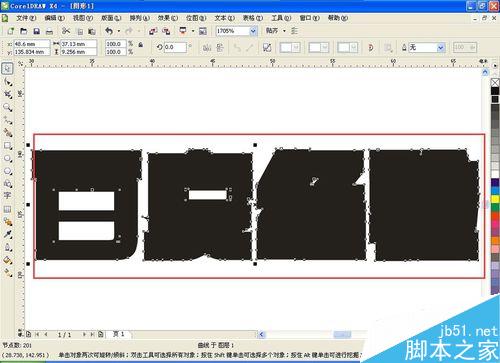Click the rotation angle field 0.0
The image size is (500, 363).
tap(175, 47)
